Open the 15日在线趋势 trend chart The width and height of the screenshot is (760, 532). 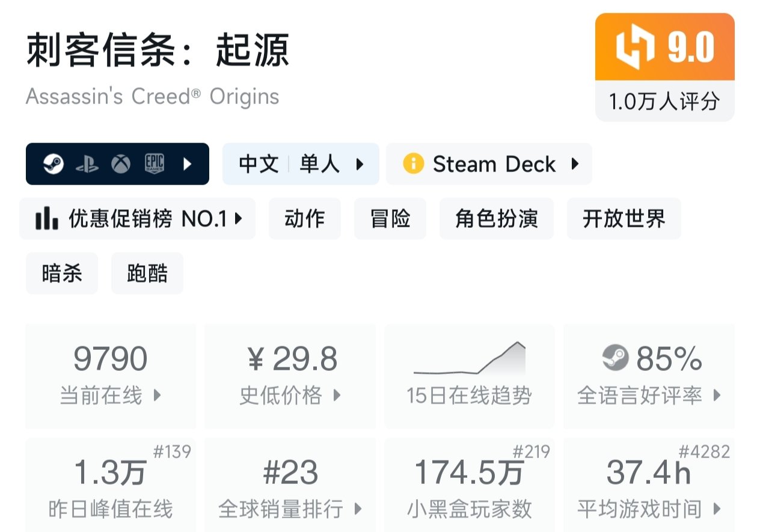coord(469,376)
